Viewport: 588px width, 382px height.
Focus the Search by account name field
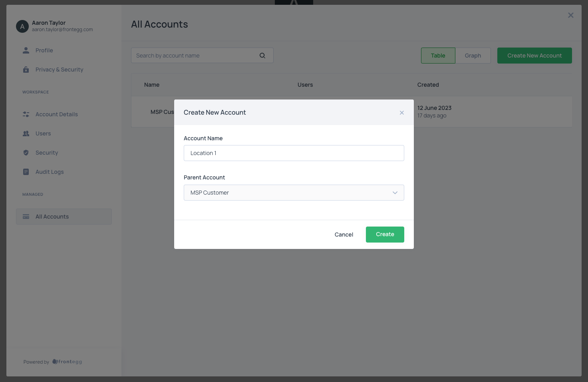196,56
